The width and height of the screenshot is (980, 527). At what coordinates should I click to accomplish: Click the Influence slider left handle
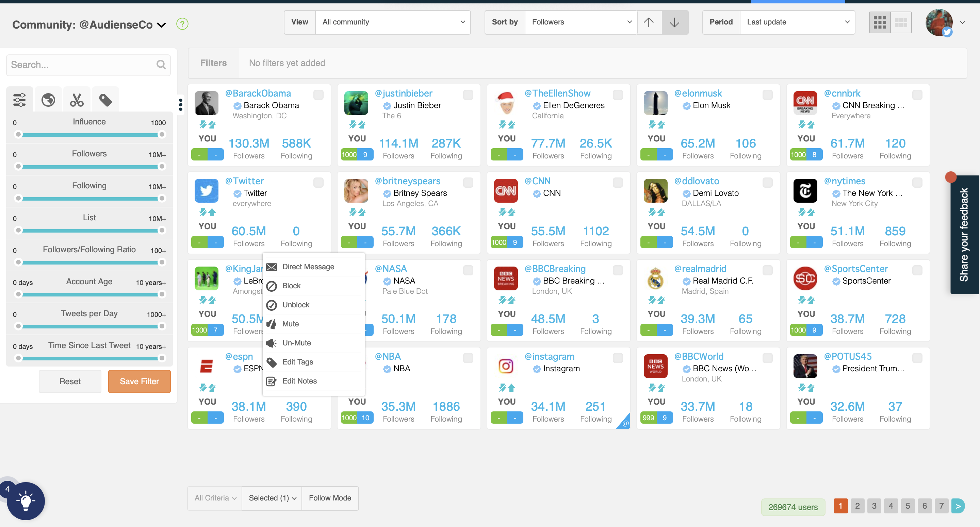tap(18, 134)
